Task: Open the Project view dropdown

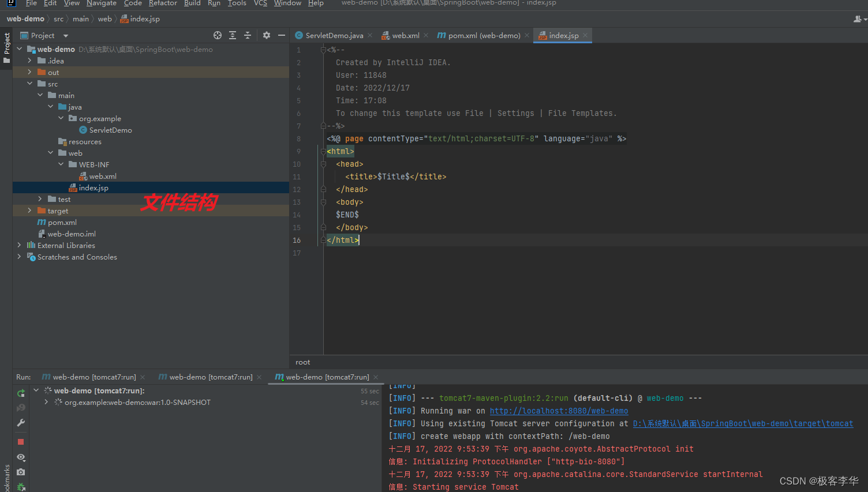Action: pos(66,36)
